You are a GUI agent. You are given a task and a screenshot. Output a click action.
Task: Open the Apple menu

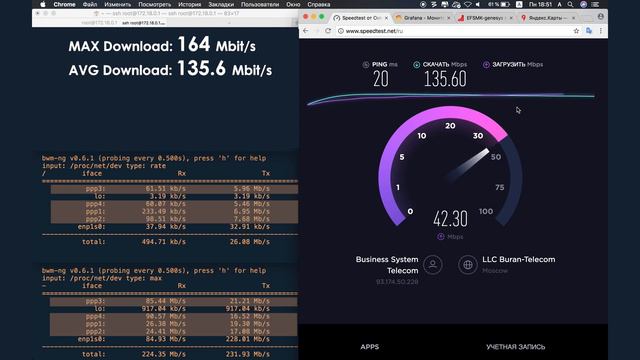(43, 4)
